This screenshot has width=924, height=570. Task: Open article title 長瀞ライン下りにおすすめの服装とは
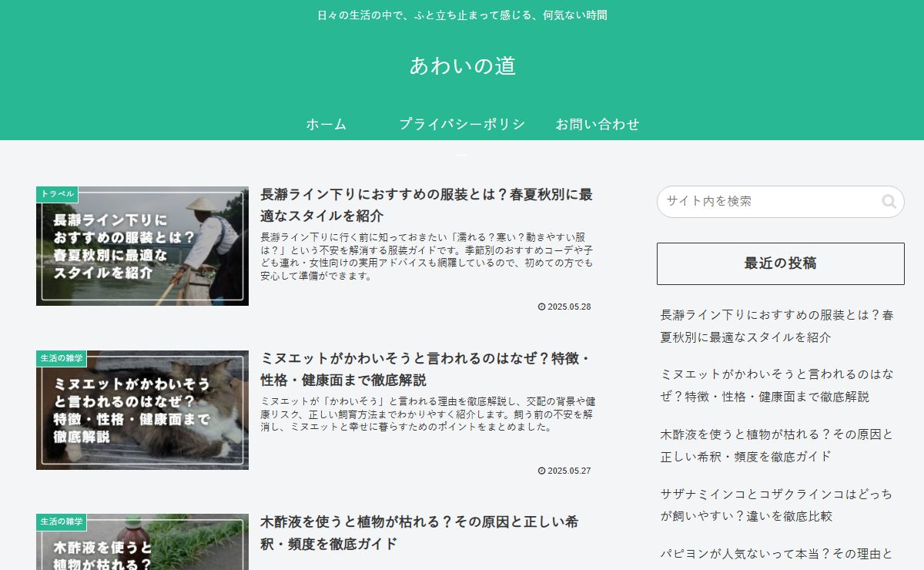pos(427,205)
